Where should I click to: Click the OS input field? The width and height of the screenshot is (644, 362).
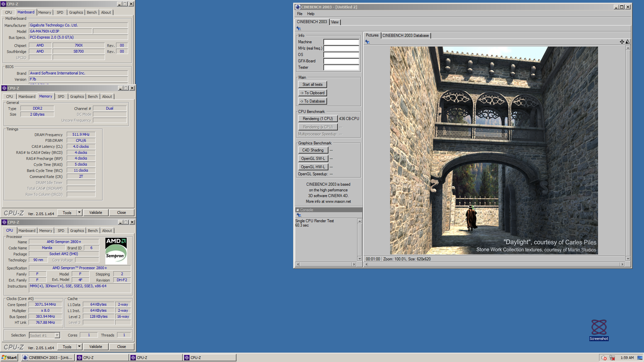coord(341,55)
